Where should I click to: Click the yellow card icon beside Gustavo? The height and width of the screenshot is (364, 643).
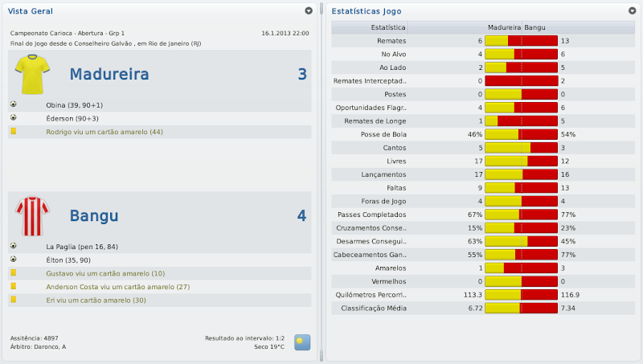click(14, 273)
